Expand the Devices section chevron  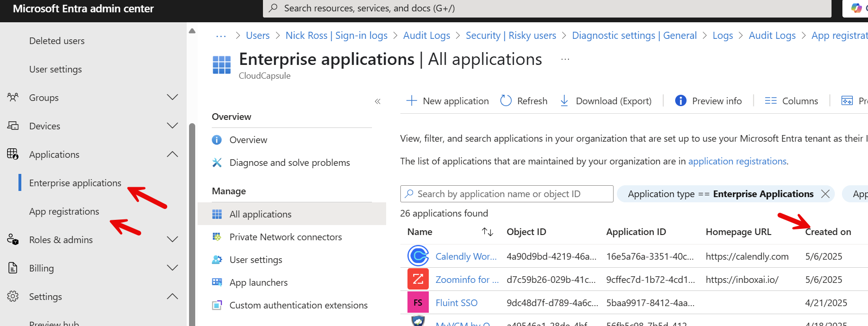click(x=172, y=126)
